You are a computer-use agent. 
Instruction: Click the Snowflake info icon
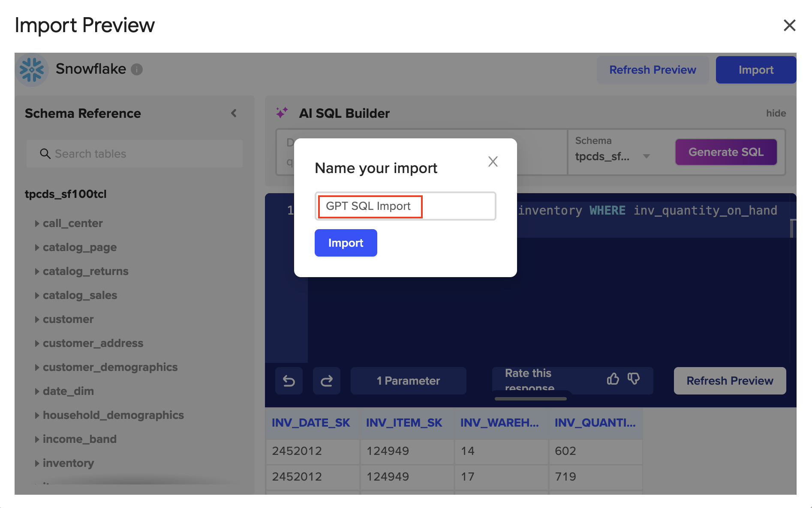[x=137, y=69]
